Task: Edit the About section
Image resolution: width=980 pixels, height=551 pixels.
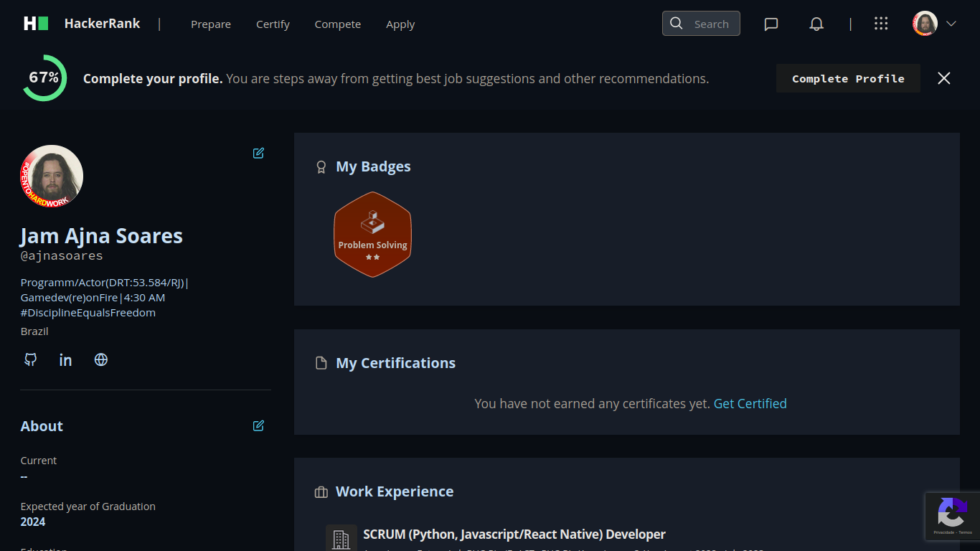Action: tap(258, 425)
